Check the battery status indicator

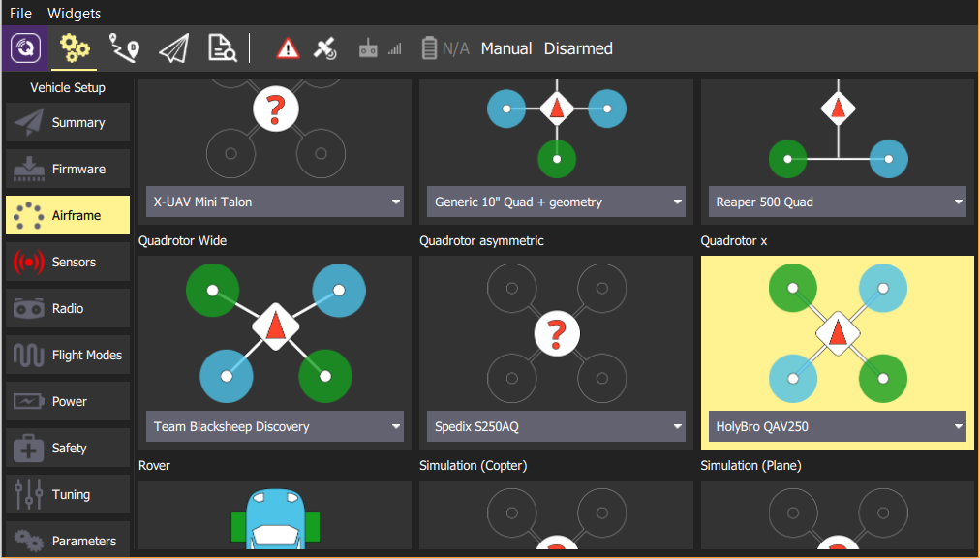(444, 48)
